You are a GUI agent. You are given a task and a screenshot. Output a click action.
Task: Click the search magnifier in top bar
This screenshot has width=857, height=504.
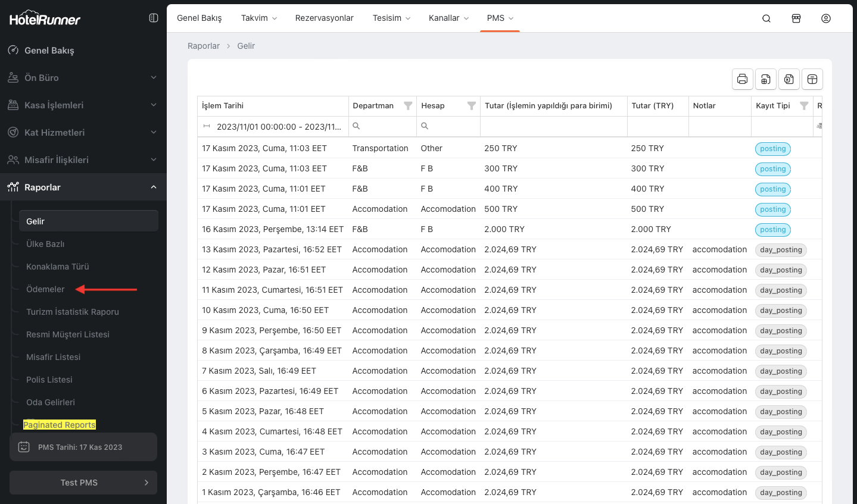tap(766, 18)
